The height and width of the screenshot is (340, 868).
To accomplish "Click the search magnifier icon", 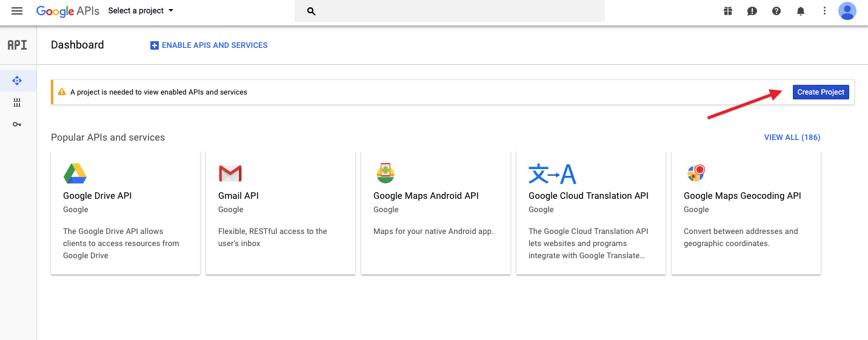I will [312, 11].
